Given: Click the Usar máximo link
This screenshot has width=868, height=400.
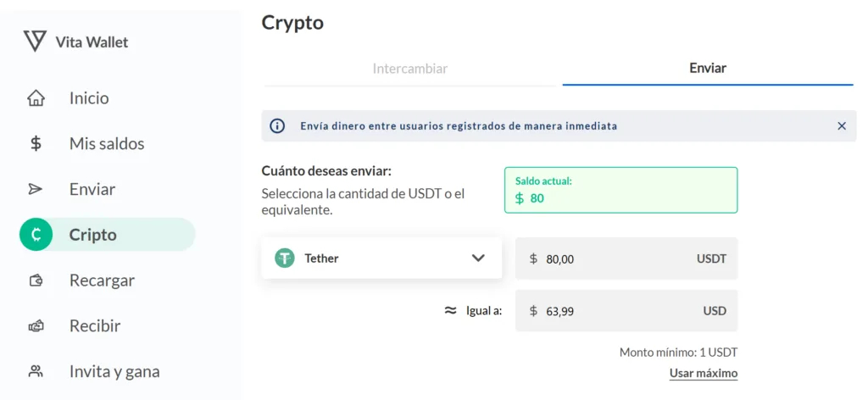Looking at the screenshot, I should [x=704, y=374].
